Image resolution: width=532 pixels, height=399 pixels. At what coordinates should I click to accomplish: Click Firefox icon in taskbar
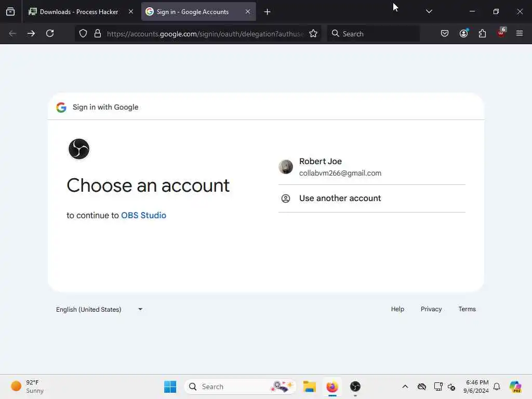coord(332,387)
